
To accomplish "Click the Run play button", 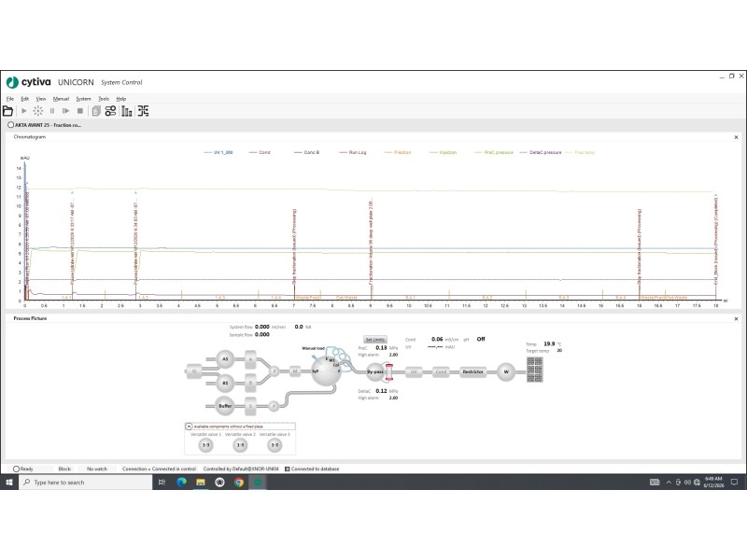I will (x=24, y=111).
